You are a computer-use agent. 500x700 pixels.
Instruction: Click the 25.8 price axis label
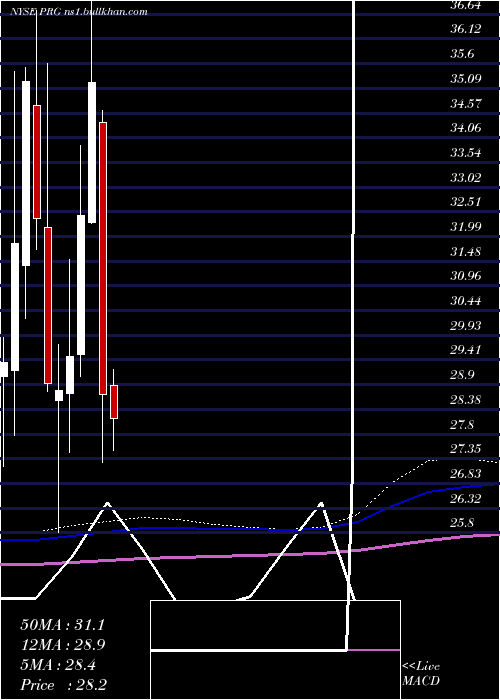[x=462, y=523]
